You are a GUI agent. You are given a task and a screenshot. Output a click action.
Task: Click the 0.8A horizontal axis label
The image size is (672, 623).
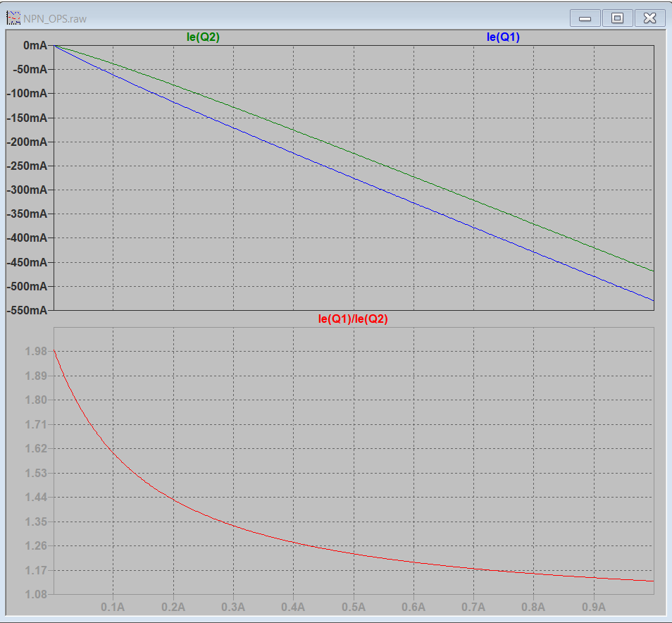pyautogui.click(x=533, y=607)
